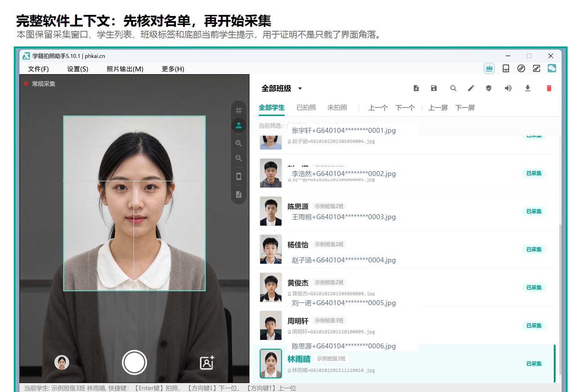Viewport: 581px width, 392px height.
Task: Switch to the 全部学生 tab
Action: (x=272, y=108)
